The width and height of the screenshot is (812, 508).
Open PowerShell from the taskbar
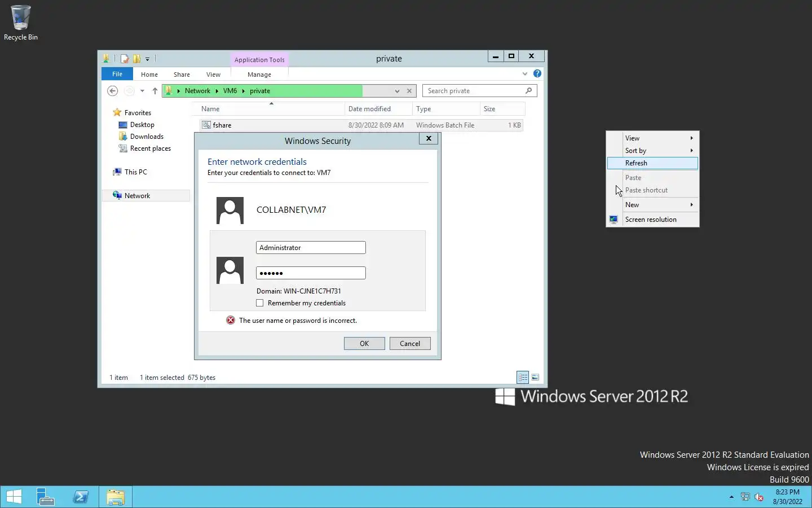click(81, 497)
